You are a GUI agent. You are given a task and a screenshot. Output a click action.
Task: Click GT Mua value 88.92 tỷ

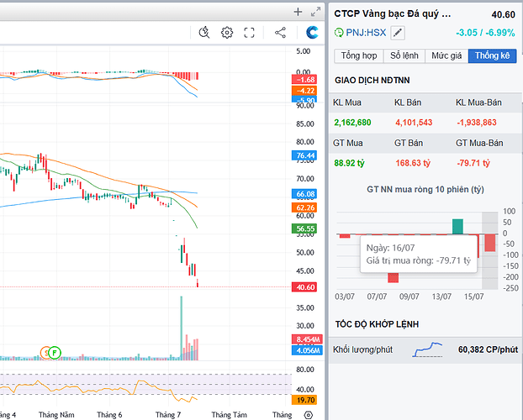[349, 163]
